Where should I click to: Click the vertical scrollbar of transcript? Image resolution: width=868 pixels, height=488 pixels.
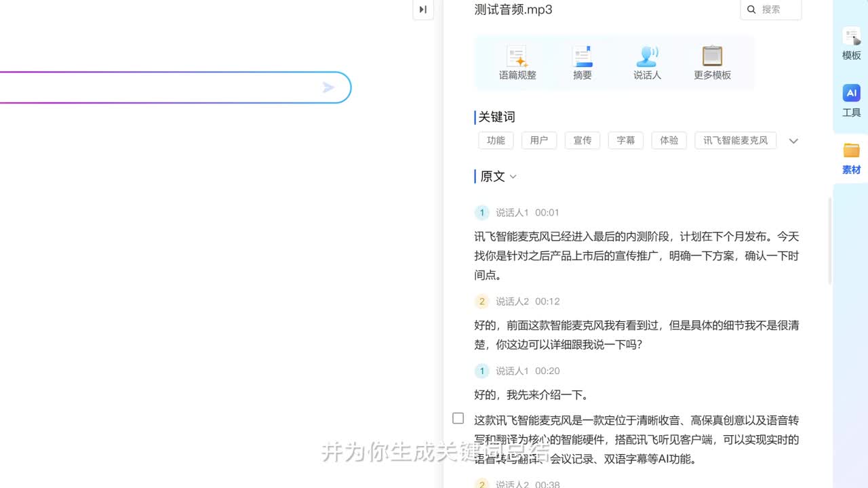click(829, 241)
